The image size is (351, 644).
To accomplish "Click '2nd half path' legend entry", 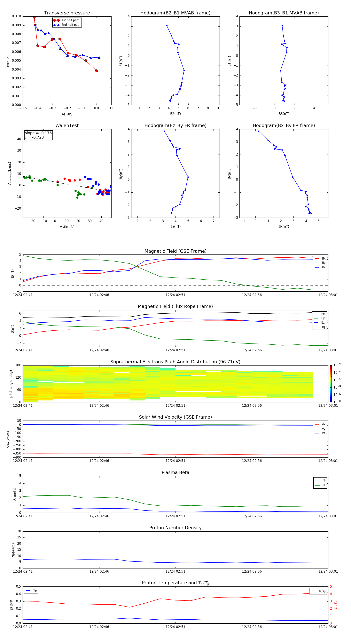I will click(67, 25).
